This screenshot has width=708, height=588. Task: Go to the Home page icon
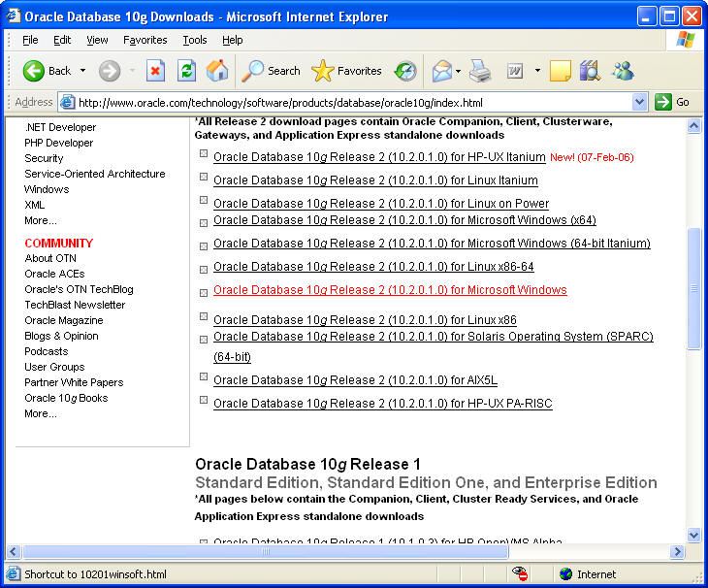pyautogui.click(x=217, y=71)
